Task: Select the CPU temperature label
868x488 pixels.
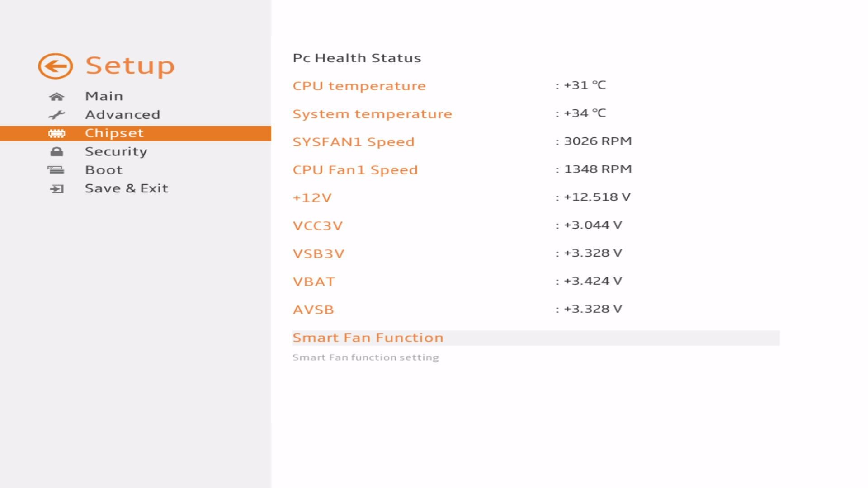Action: pyautogui.click(x=359, y=86)
